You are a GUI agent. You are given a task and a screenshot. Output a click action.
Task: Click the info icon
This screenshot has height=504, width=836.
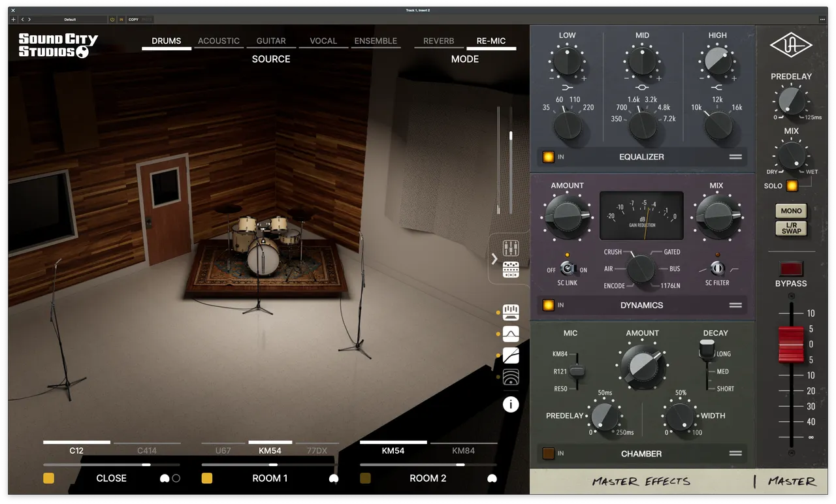(x=510, y=404)
